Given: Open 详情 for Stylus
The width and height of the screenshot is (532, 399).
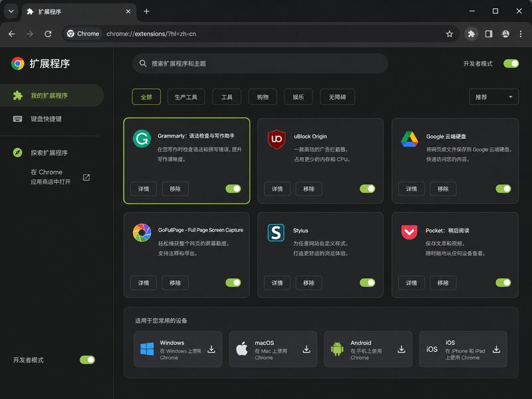Looking at the screenshot, I should tap(277, 283).
